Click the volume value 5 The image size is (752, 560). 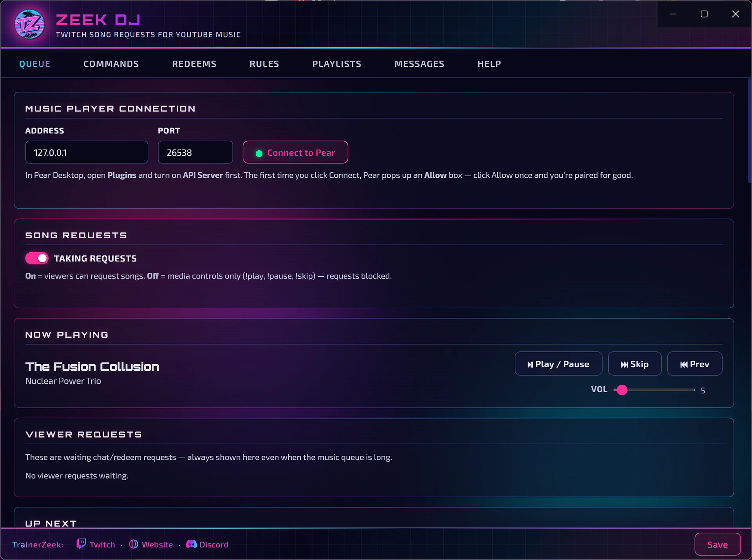(703, 391)
